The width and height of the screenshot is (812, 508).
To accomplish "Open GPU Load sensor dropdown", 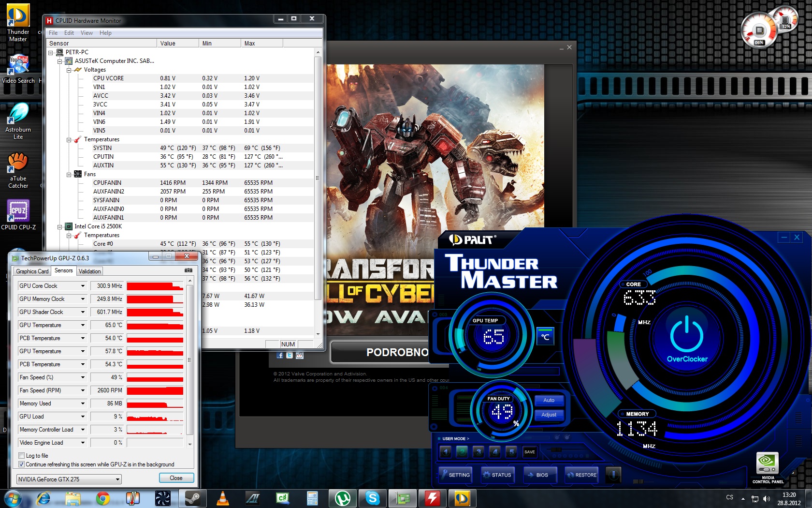I will pos(83,417).
